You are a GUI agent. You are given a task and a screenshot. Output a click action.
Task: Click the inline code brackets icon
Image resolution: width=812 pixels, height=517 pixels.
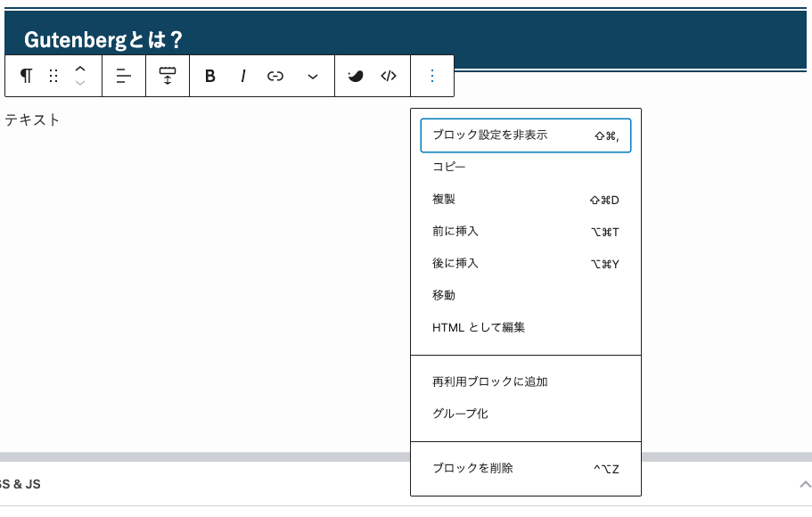389,76
